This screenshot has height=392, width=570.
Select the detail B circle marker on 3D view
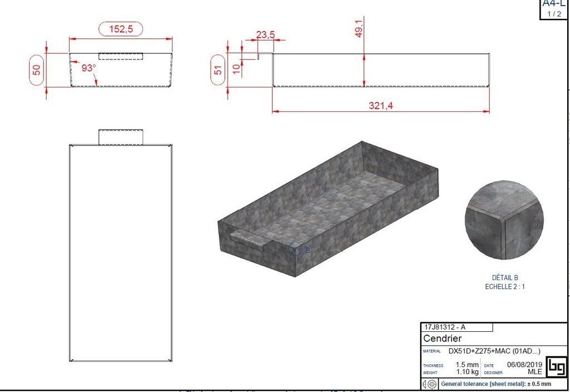click(x=295, y=248)
